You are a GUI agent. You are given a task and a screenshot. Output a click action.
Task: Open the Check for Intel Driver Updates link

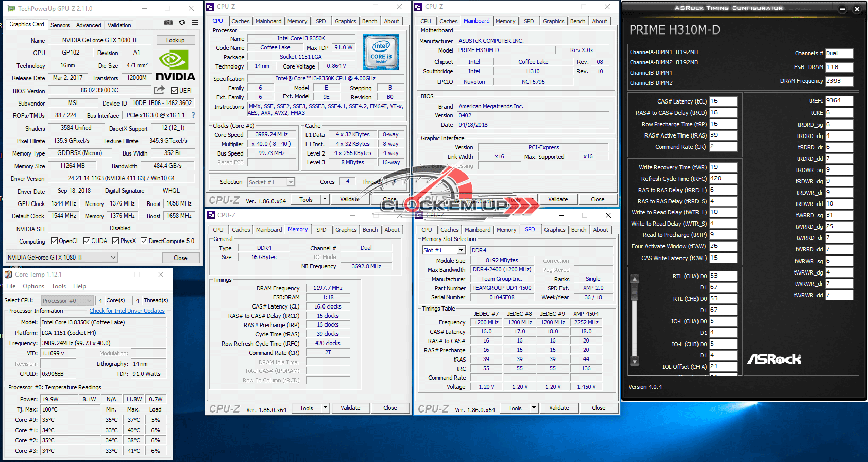click(x=127, y=311)
